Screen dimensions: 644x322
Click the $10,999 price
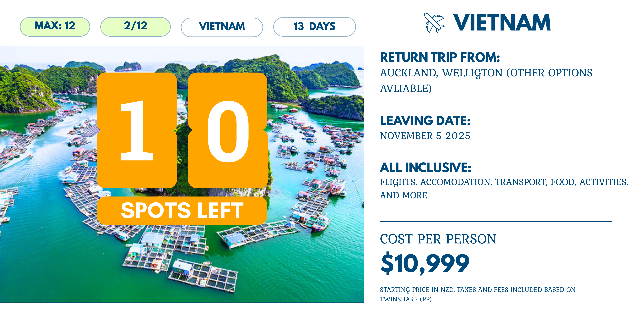425,263
